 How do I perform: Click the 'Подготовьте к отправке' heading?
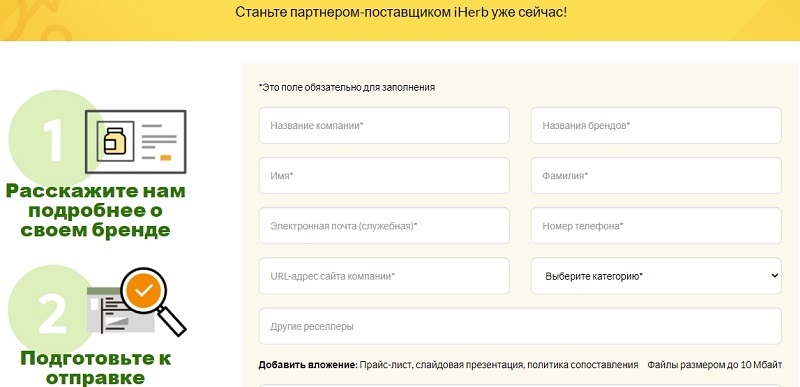95,368
